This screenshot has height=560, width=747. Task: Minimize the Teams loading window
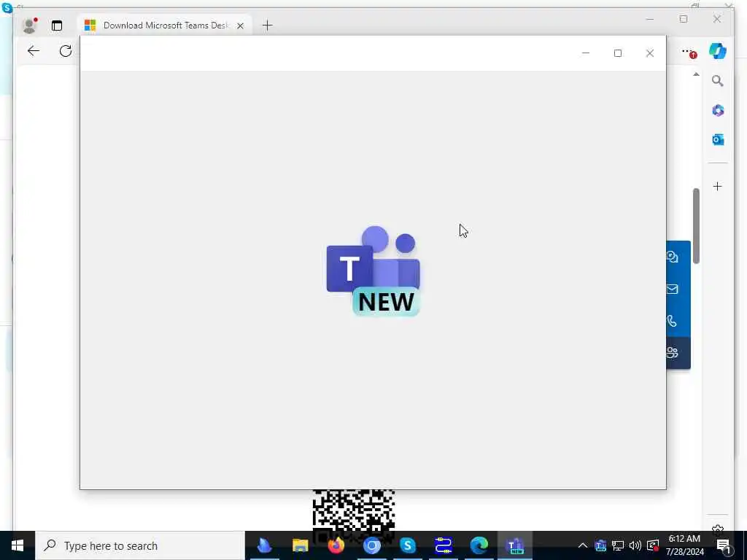[x=586, y=53]
